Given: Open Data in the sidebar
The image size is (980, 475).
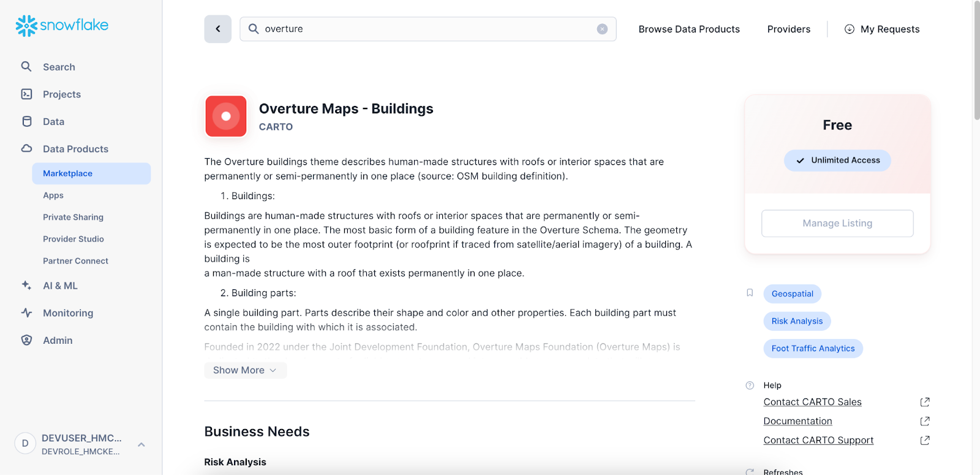Looking at the screenshot, I should pyautogui.click(x=53, y=121).
